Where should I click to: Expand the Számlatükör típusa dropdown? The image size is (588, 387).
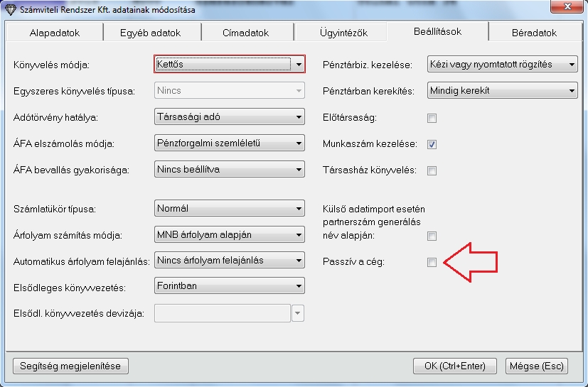coord(299,209)
